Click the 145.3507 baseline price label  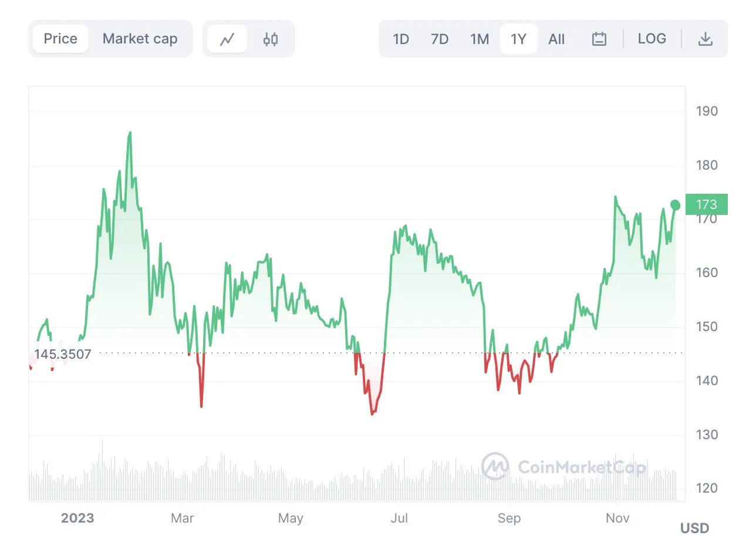pos(63,355)
